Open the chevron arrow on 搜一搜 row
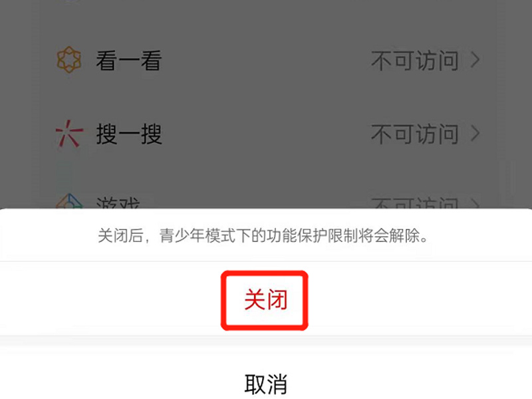Image resolution: width=532 pixels, height=399 pixels. (x=475, y=134)
